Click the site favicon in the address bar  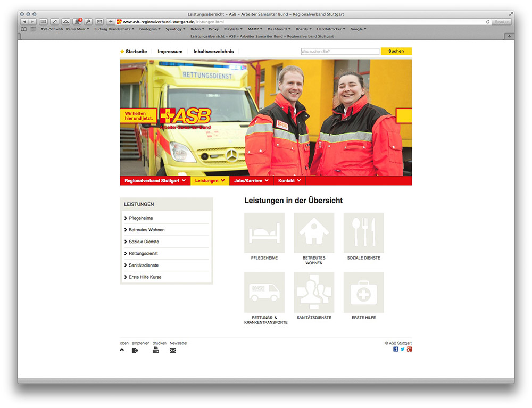pyautogui.click(x=119, y=22)
